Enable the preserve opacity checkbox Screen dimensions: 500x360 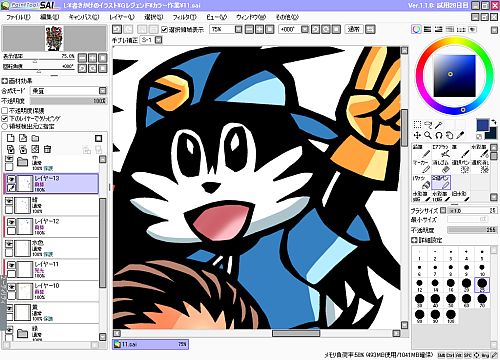(x=5, y=110)
